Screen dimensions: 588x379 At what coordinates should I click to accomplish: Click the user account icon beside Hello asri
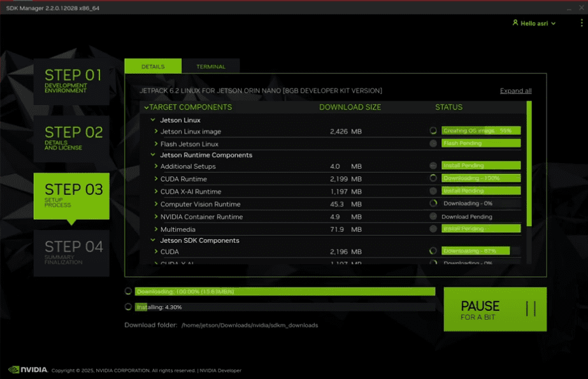[515, 23]
